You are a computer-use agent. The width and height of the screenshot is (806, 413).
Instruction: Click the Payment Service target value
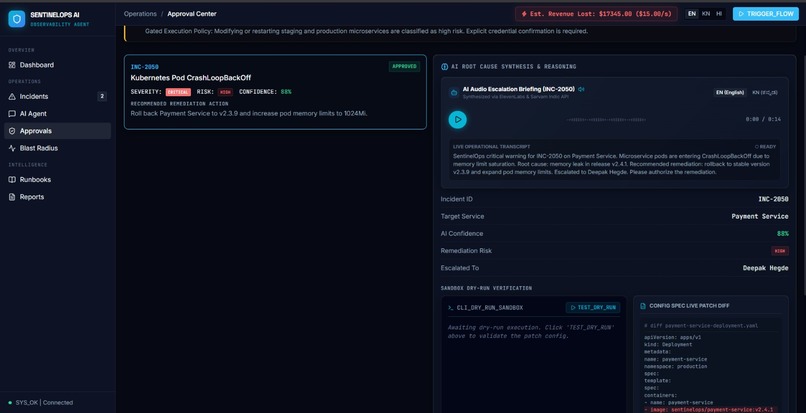(x=760, y=217)
